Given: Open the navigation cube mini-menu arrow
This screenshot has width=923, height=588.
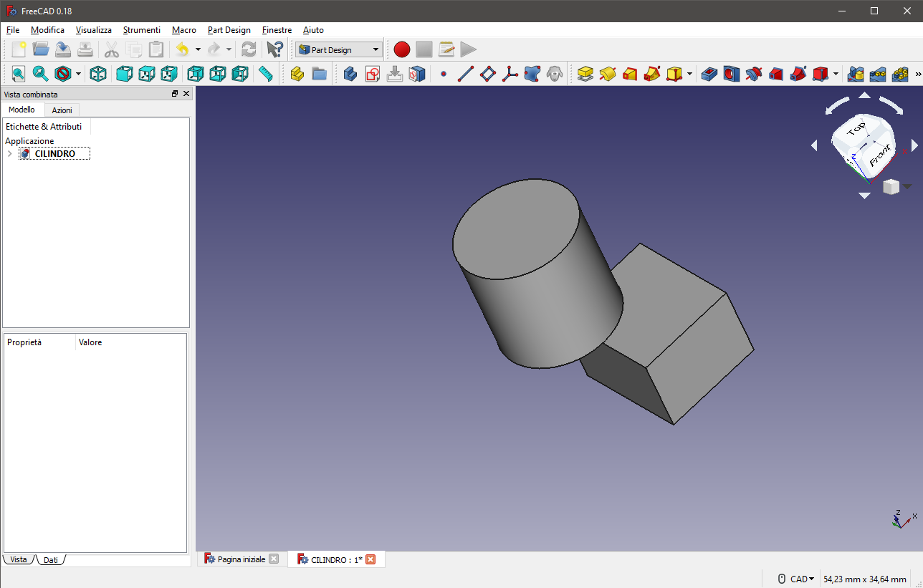Looking at the screenshot, I should tap(907, 186).
